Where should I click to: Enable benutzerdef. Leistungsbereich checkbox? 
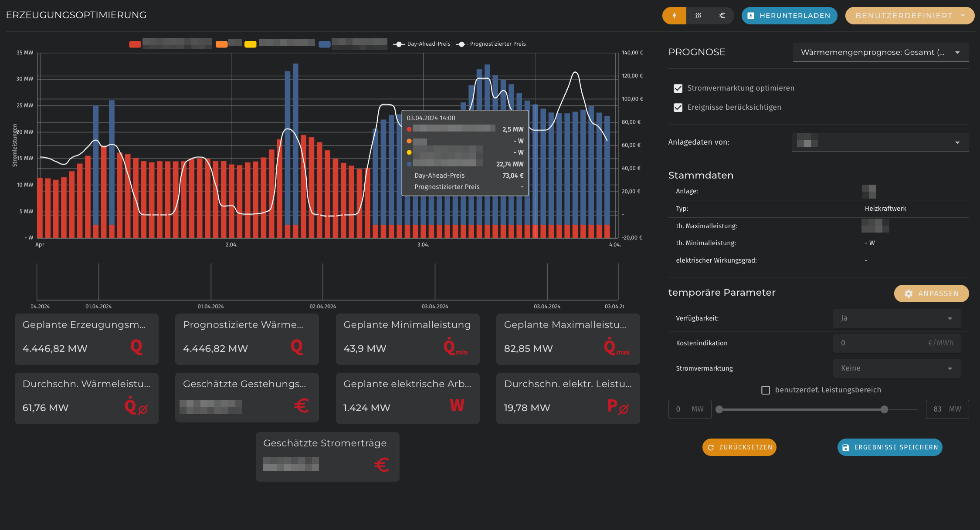point(766,390)
